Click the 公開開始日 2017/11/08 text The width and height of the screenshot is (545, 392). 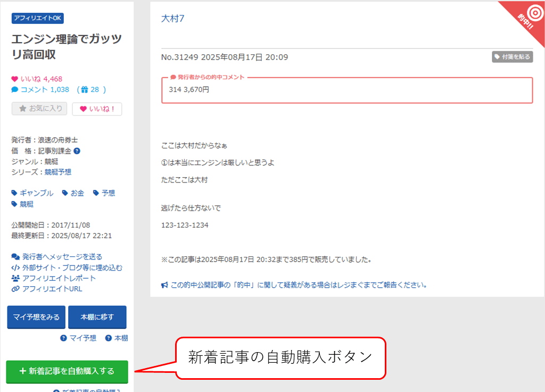[x=51, y=226]
